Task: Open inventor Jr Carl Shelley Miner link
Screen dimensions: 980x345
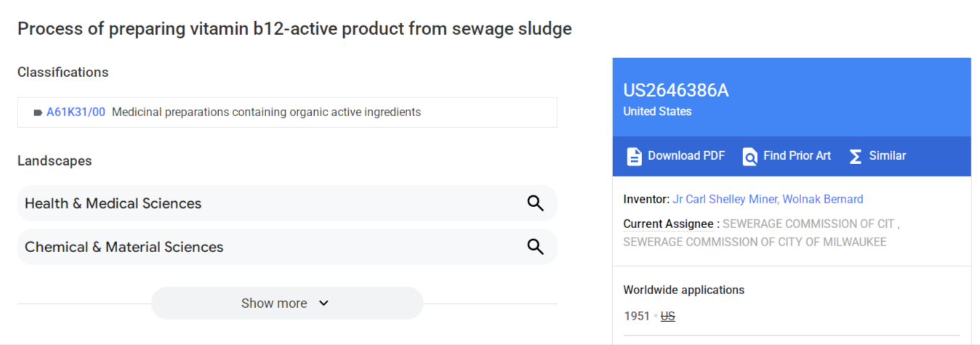Action: [x=725, y=199]
